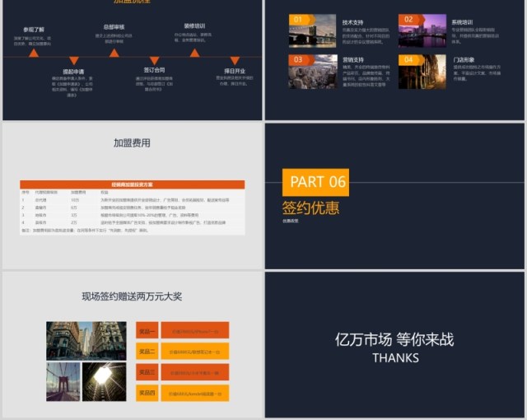Viewport: 527px width, 420px height.
Task: Select the description bar beside 奖品四
Action: click(195, 393)
